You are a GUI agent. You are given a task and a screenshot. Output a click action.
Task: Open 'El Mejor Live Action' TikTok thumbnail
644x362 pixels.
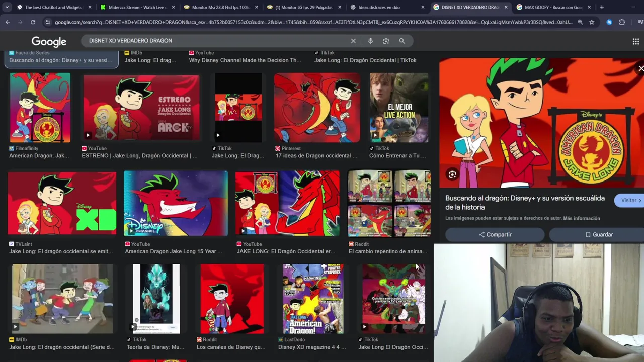pos(399,108)
